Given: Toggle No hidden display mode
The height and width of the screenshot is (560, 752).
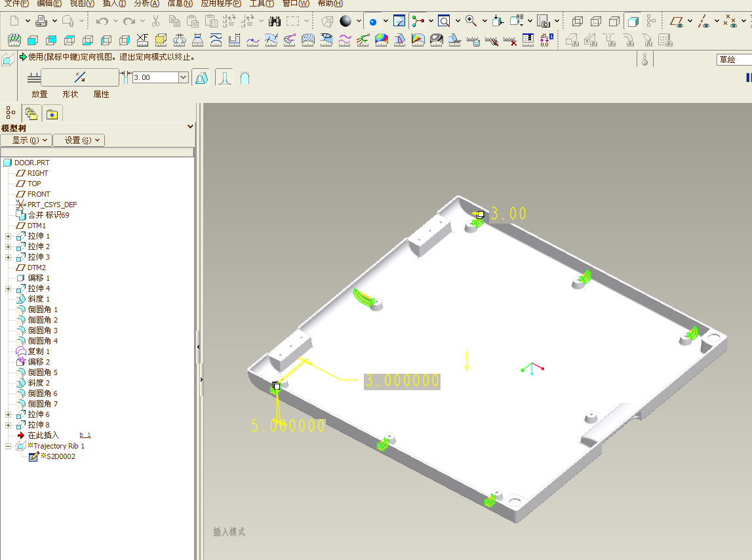Looking at the screenshot, I should pos(614,20).
